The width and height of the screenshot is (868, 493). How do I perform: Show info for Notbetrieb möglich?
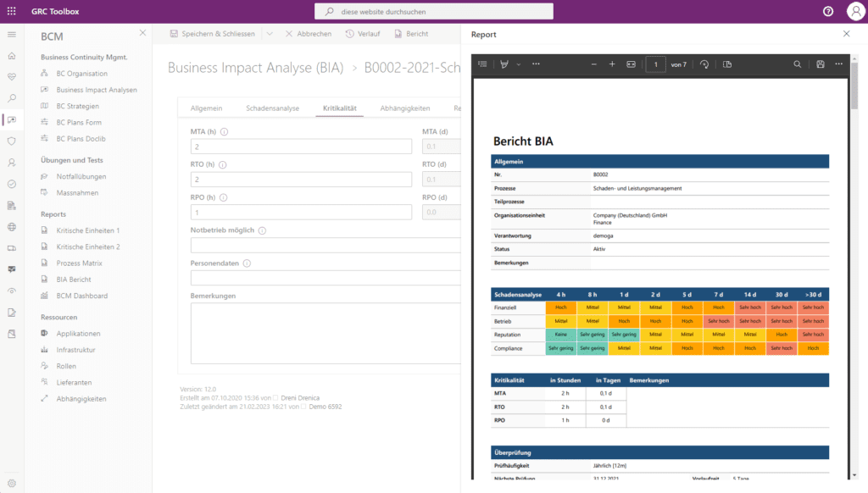pyautogui.click(x=263, y=230)
